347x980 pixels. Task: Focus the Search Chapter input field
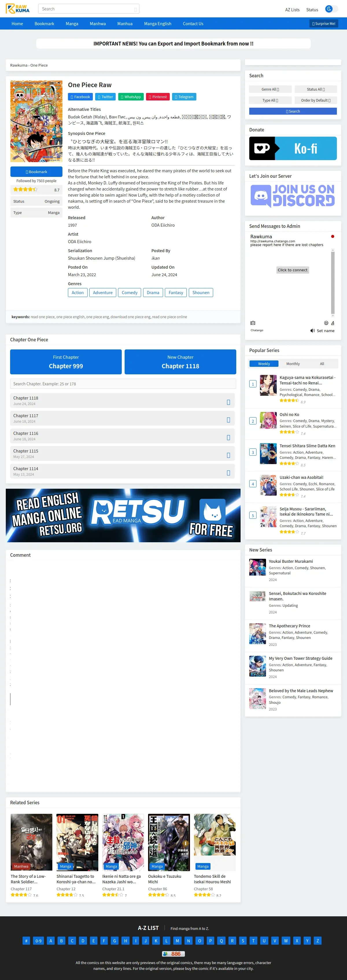(x=123, y=384)
